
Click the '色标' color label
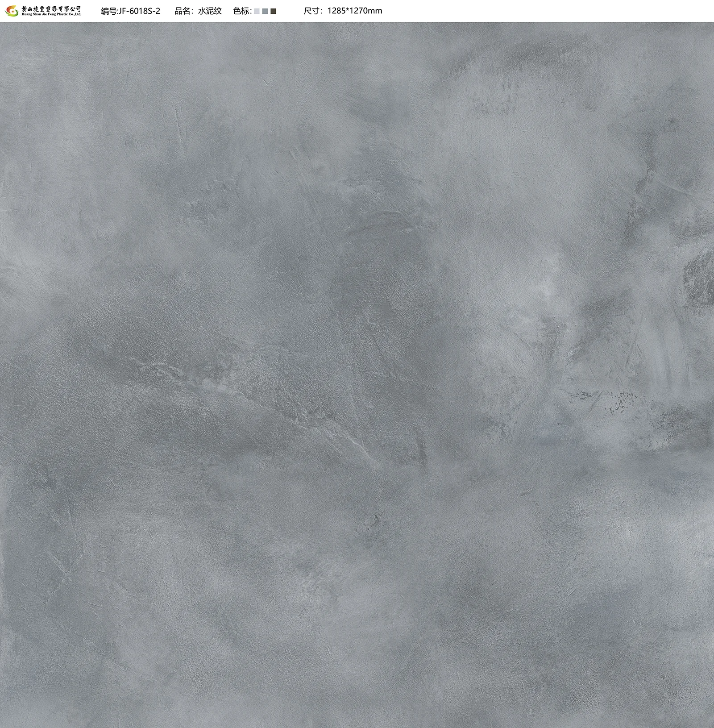coord(242,11)
